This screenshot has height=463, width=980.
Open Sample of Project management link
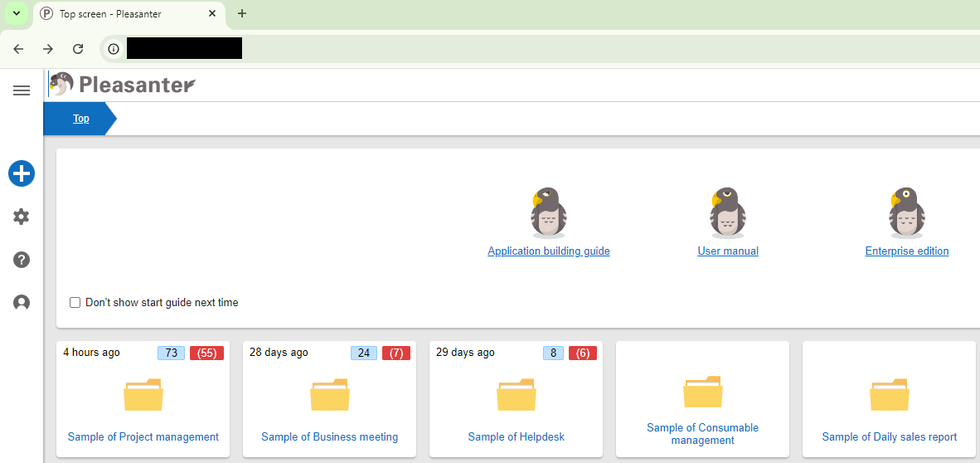click(x=143, y=437)
